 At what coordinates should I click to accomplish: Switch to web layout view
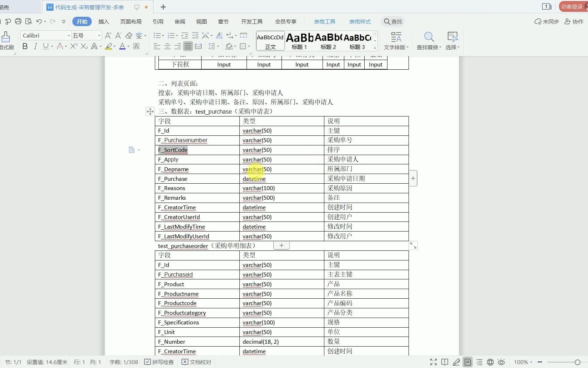(x=491, y=362)
